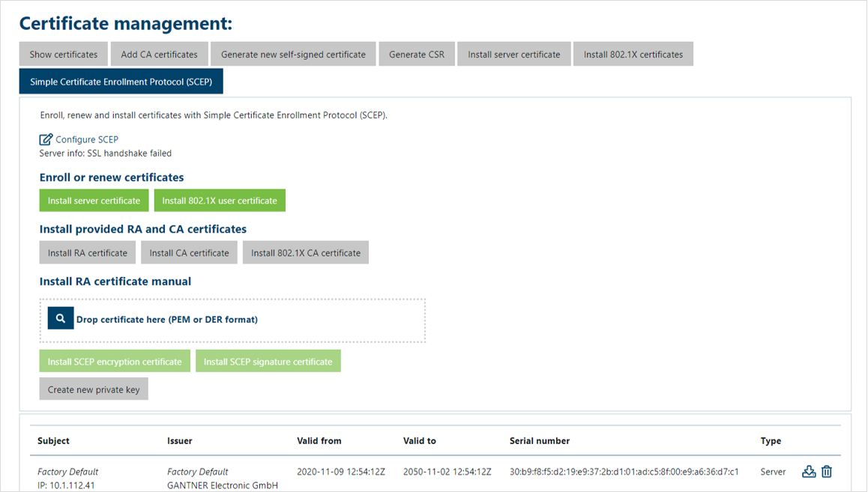
Task: Select Simple Certificate Enrollment Protocol (SCEP) tab
Action: pos(121,82)
